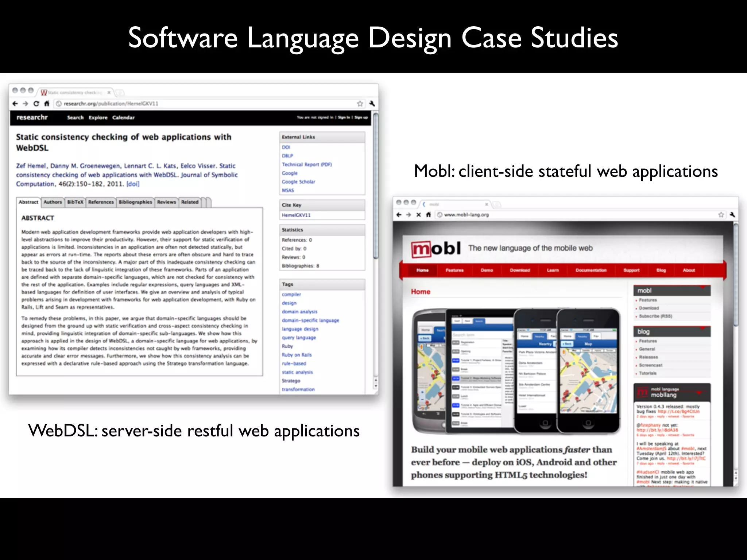
Task: Click the forward arrow in researchr browser
Action: click(x=25, y=104)
